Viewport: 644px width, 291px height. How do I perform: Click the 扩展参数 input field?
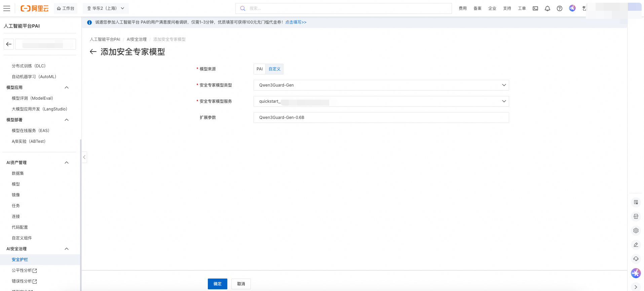[x=381, y=118]
